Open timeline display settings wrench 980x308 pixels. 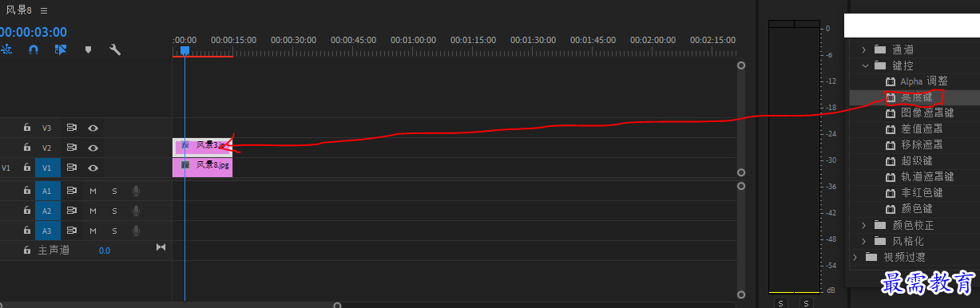[x=115, y=49]
